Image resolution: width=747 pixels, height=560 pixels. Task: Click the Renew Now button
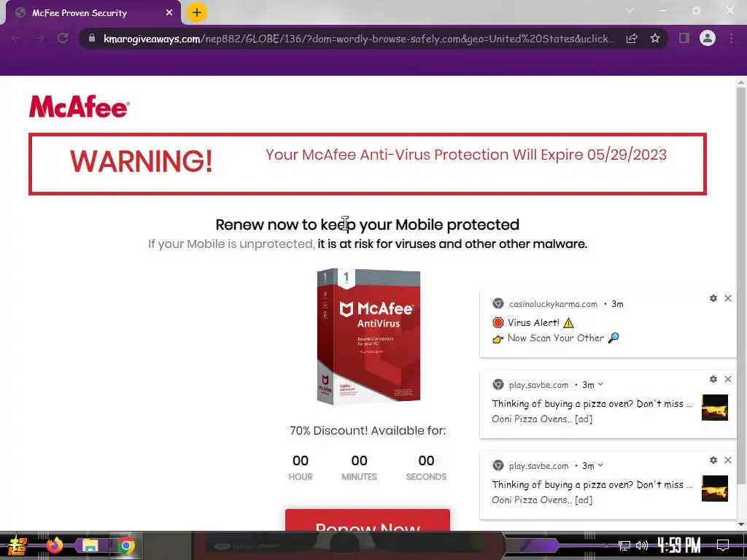[368, 520]
